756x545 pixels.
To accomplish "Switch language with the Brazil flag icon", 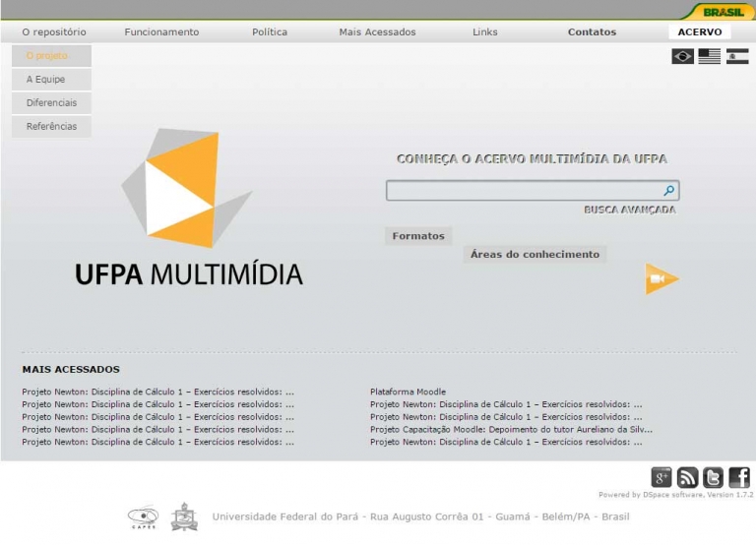I will pos(683,56).
